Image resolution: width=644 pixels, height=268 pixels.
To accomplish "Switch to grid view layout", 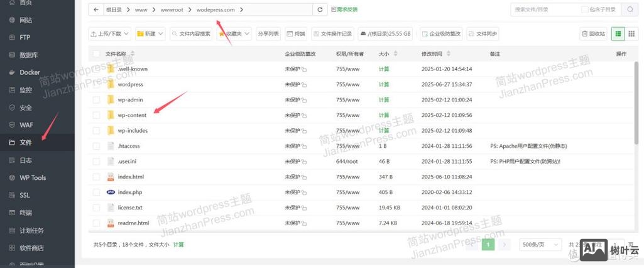I will [x=631, y=33].
